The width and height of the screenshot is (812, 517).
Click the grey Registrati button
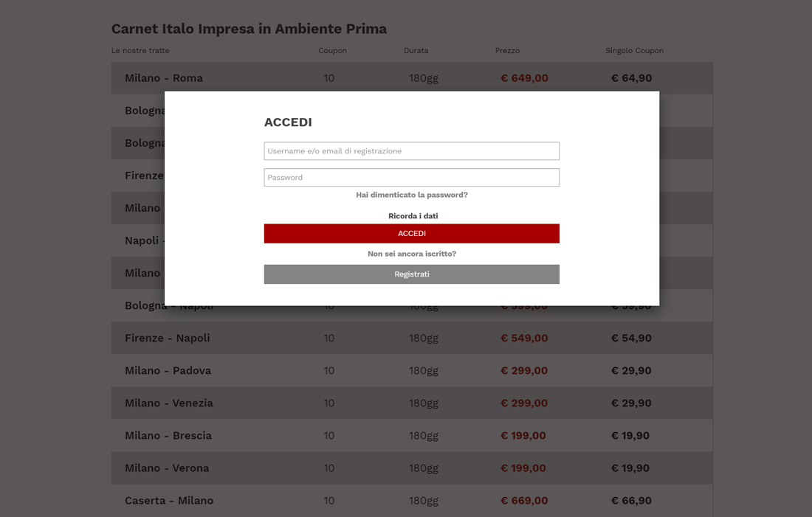[412, 274]
